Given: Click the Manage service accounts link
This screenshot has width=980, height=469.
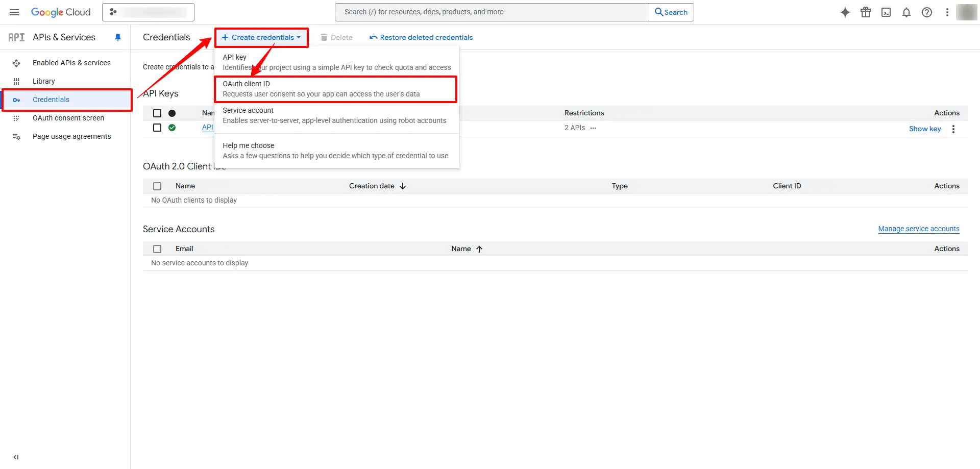Looking at the screenshot, I should pyautogui.click(x=919, y=229).
